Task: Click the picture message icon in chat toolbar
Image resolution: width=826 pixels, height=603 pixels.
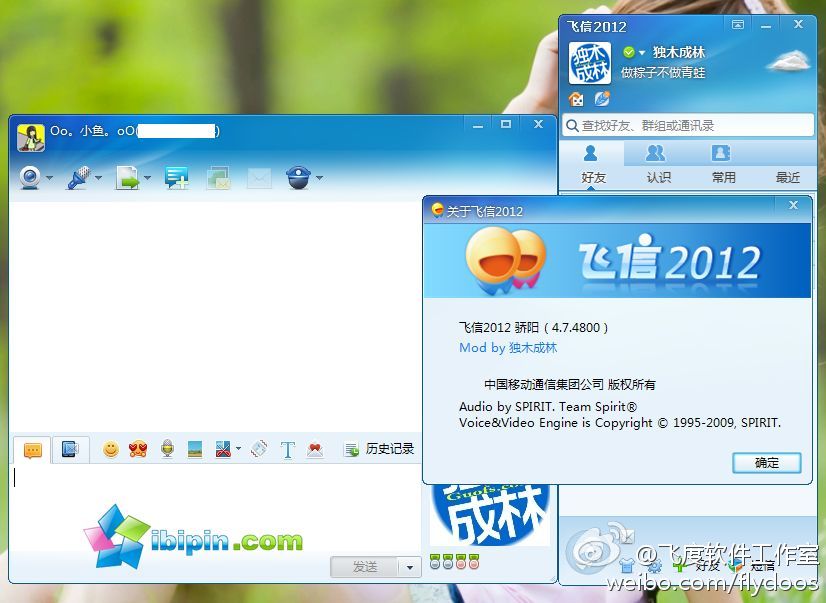Action: [x=218, y=177]
